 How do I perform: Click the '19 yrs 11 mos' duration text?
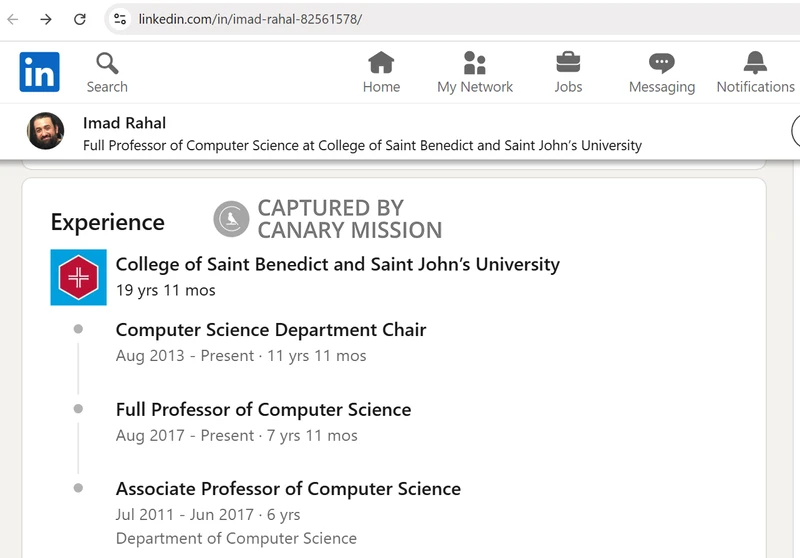point(165,290)
